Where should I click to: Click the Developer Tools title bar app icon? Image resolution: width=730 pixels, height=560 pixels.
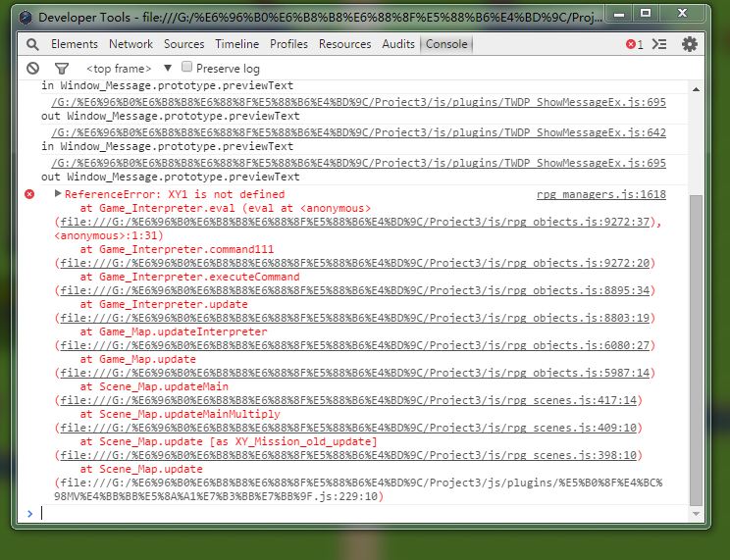26,18
